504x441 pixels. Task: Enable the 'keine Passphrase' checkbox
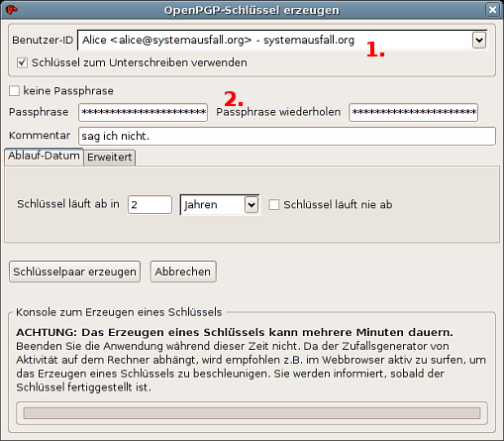coord(14,90)
